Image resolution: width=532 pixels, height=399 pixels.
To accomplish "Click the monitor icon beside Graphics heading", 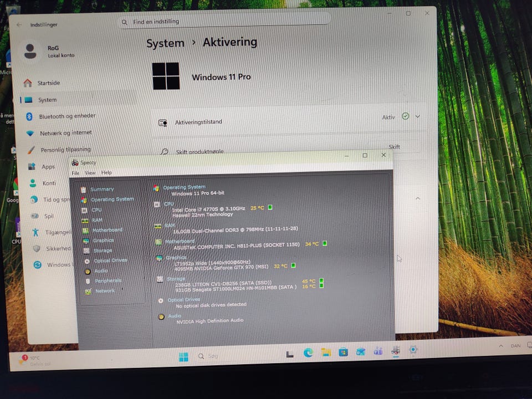I will [x=159, y=258].
